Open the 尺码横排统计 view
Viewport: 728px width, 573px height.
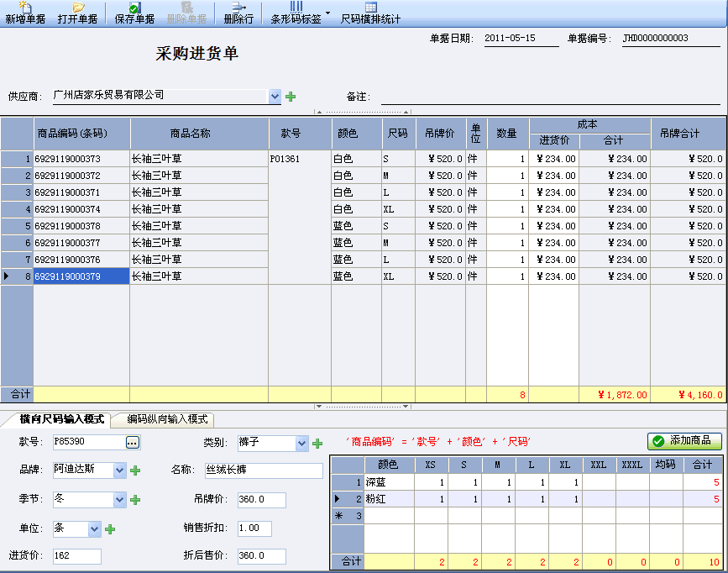[370, 13]
